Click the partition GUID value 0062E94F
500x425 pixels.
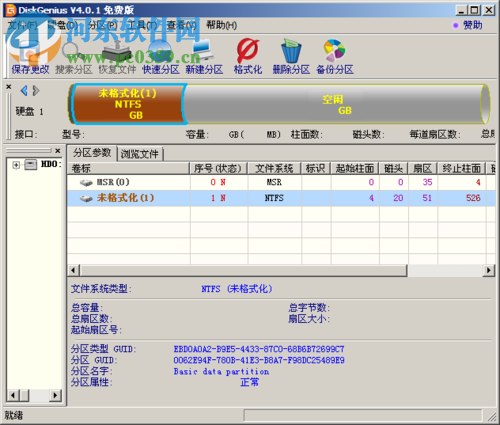tap(259, 360)
